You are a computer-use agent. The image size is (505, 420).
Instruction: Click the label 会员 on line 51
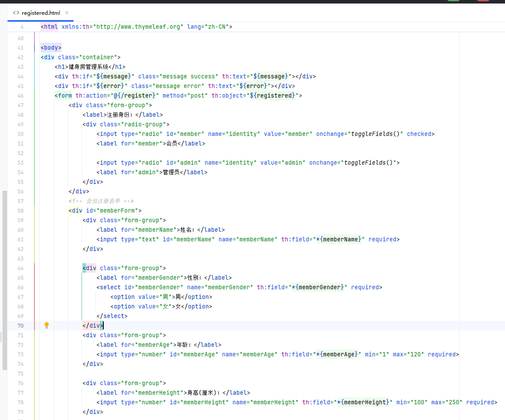(x=151, y=143)
